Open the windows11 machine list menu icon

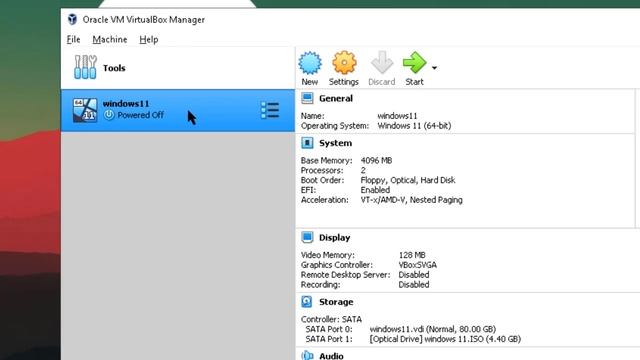click(x=270, y=110)
